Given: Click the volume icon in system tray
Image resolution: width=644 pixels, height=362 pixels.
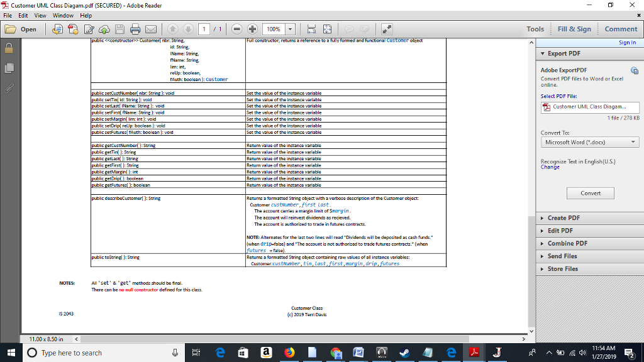Looking at the screenshot, I should (x=582, y=353).
